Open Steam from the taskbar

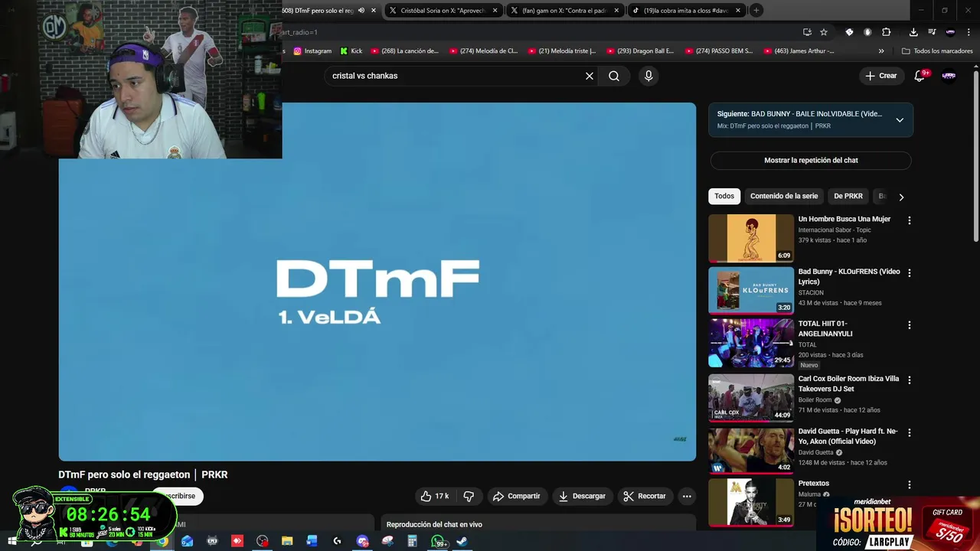tap(462, 541)
